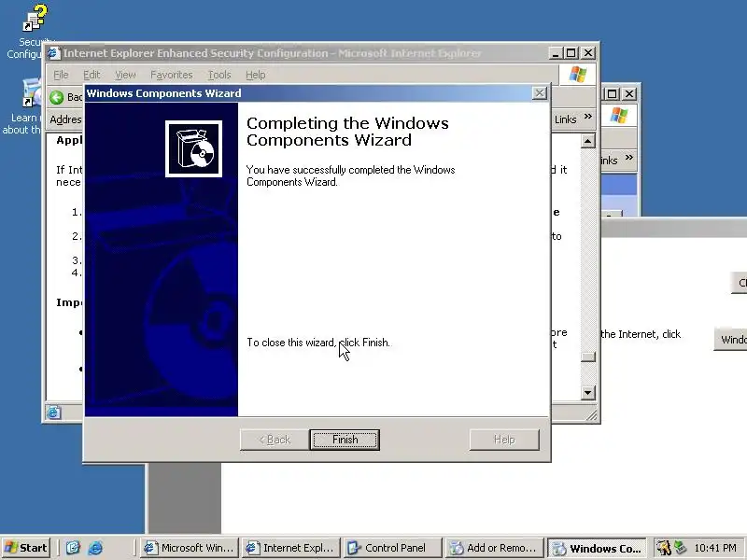Launch Internet Explorer from quick launch

click(95, 548)
